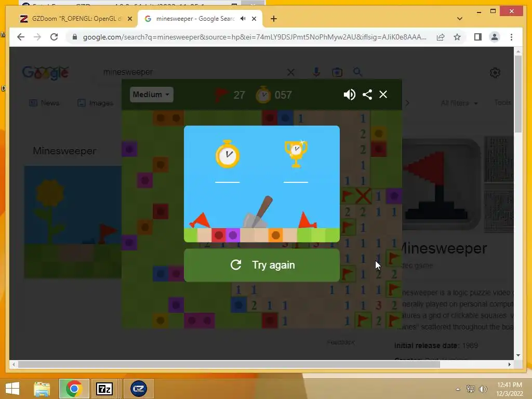Open the Chrome three-dot menu
The image size is (532, 399).
(511, 37)
